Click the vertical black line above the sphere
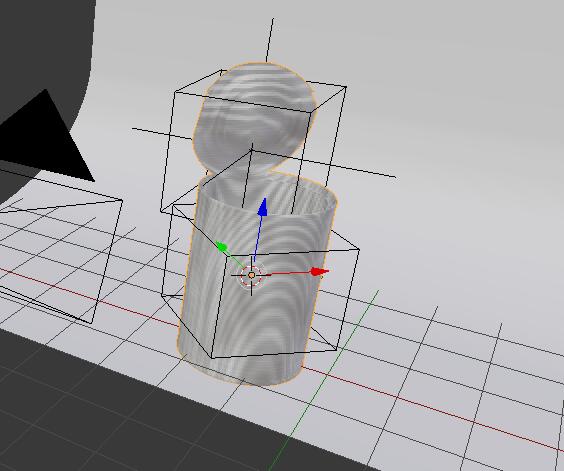Image resolution: width=564 pixels, height=471 pixels. [269, 40]
